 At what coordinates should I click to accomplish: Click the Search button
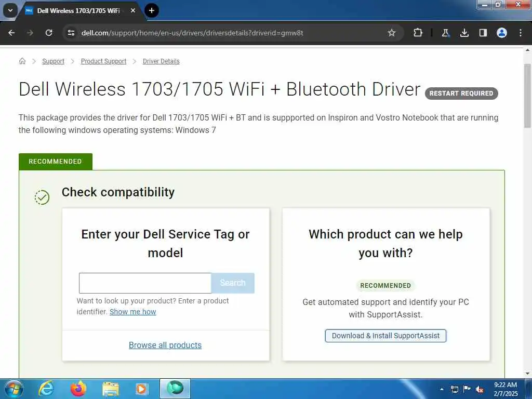tap(233, 283)
